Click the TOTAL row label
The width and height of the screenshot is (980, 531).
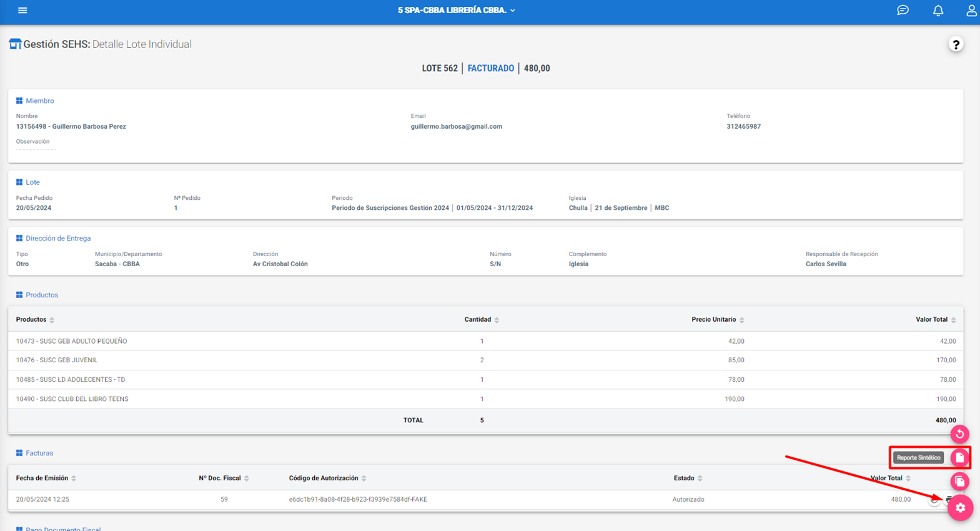413,420
